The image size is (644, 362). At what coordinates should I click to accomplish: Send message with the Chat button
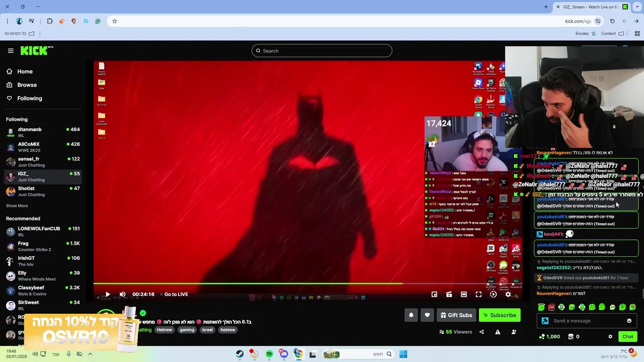pos(628,337)
